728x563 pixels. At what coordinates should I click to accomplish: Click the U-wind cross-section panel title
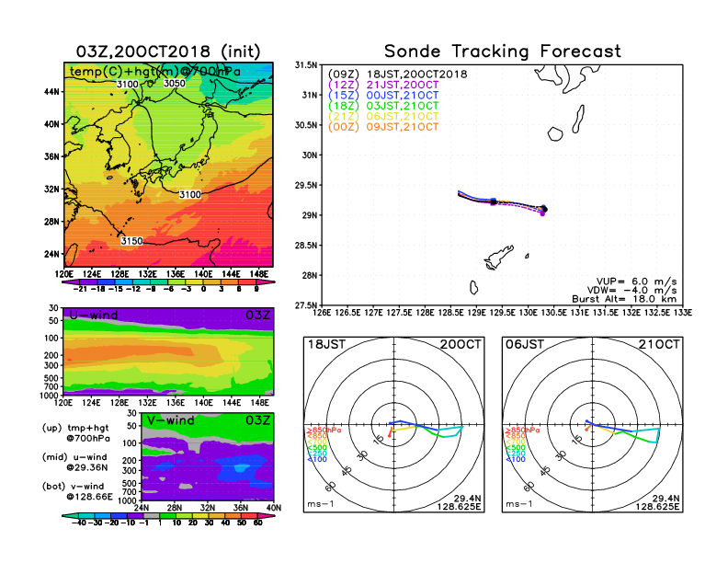tap(93, 316)
